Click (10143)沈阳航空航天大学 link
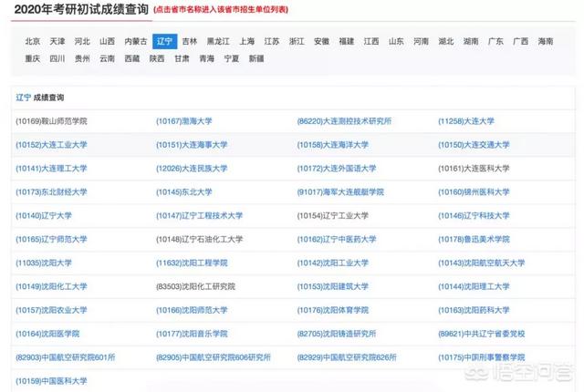The width and height of the screenshot is (584, 392). tap(482, 263)
